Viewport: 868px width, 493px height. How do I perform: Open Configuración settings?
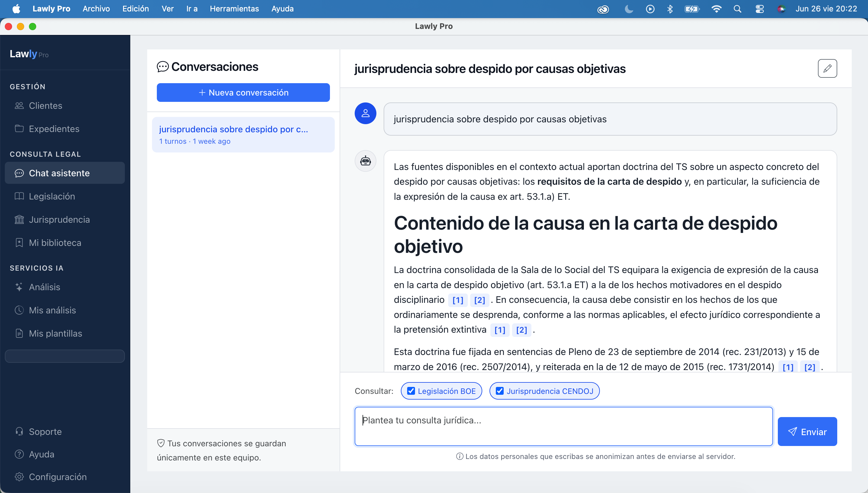pos(65,477)
